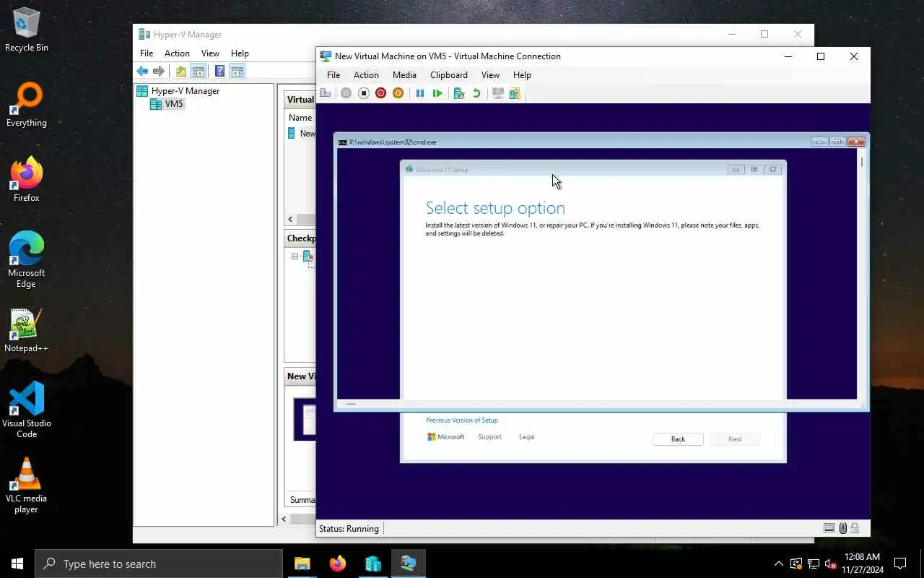Select the New VM row icon in the list
The height and width of the screenshot is (578, 924).
292,133
